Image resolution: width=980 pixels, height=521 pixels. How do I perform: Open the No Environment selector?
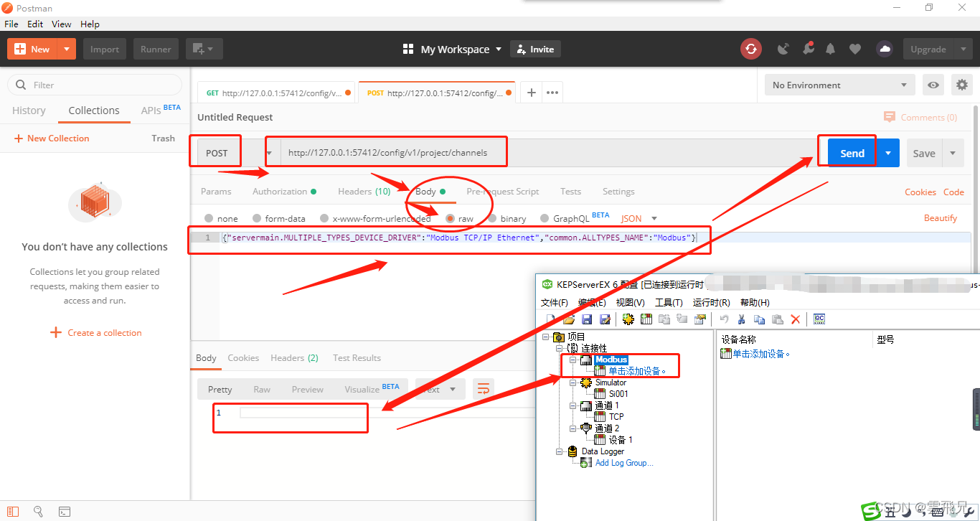click(x=839, y=85)
